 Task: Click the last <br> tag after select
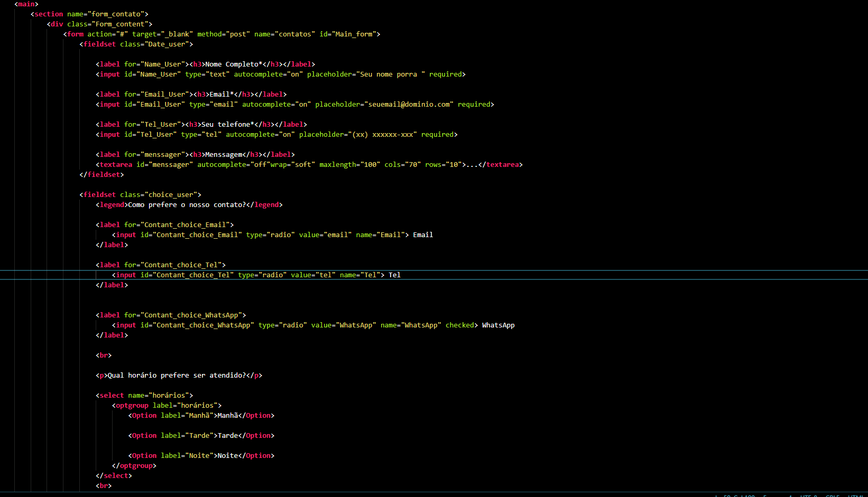[104, 486]
